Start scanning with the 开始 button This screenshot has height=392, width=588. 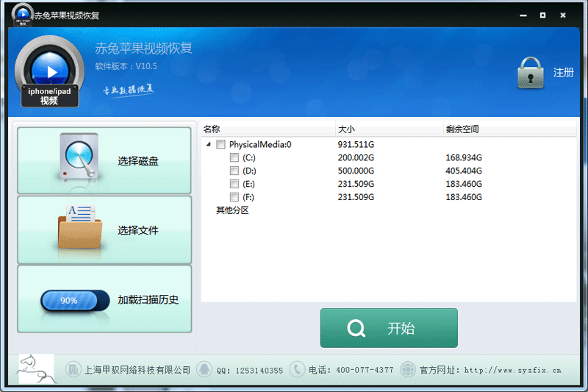(389, 328)
